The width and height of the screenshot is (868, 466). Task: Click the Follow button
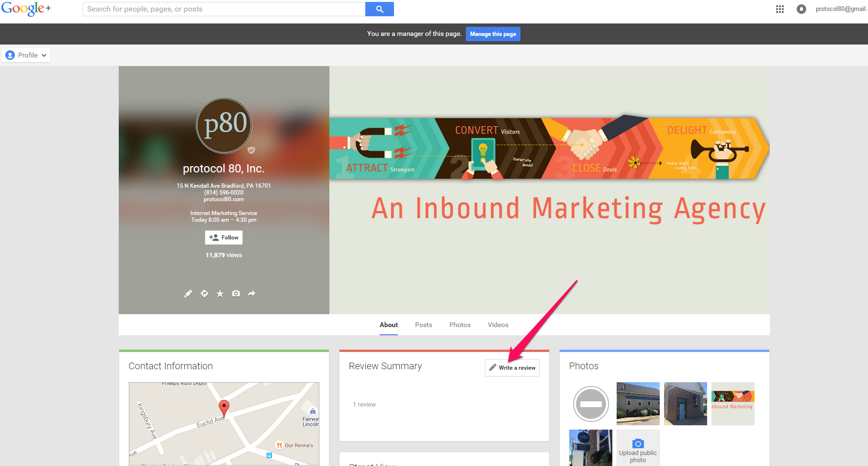224,238
